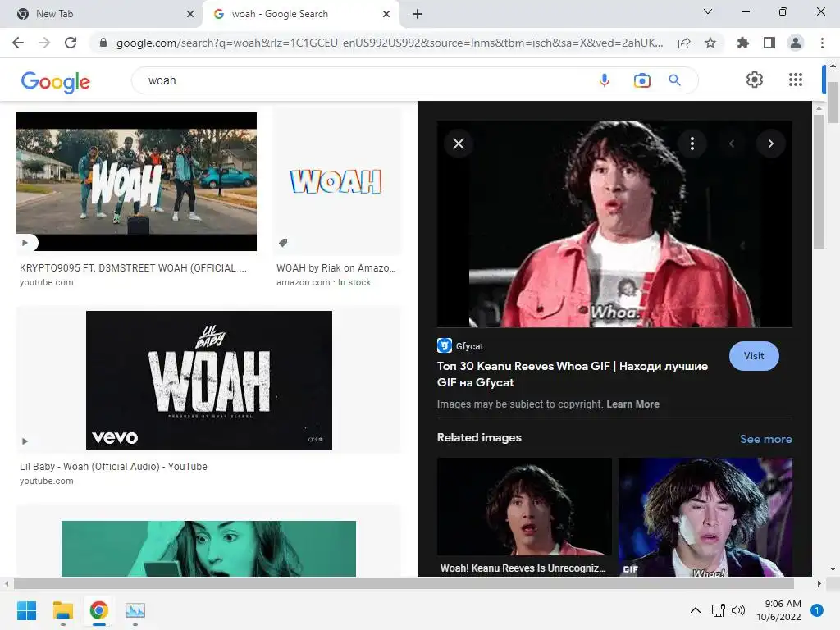The image size is (840, 630).
Task: Click the forward navigation arrow
Action: (44, 43)
